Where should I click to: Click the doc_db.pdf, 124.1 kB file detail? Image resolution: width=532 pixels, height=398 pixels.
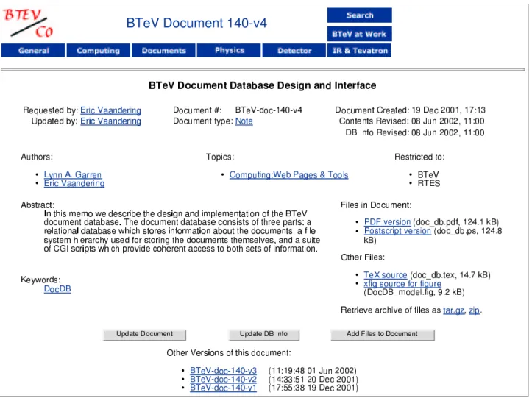tap(456, 222)
